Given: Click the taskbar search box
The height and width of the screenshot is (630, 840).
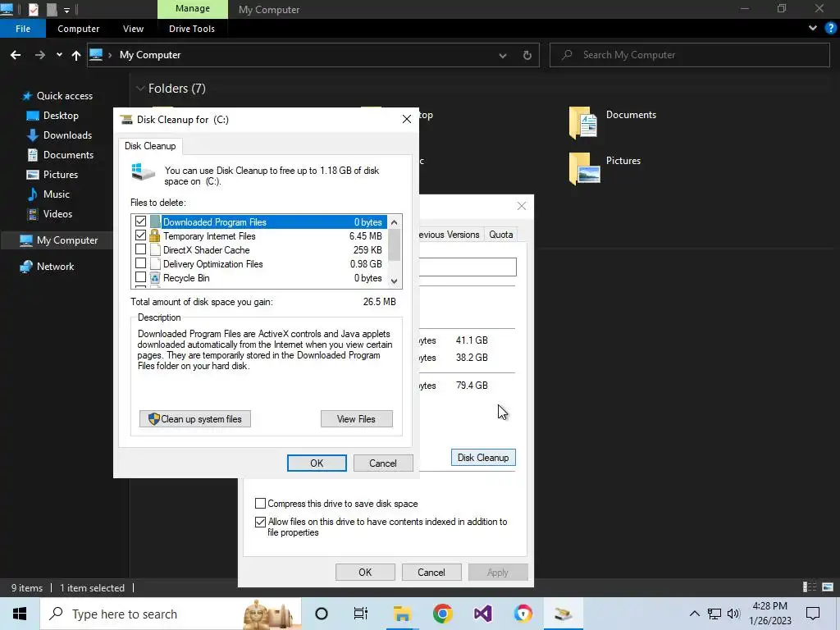Looking at the screenshot, I should click(x=171, y=614).
